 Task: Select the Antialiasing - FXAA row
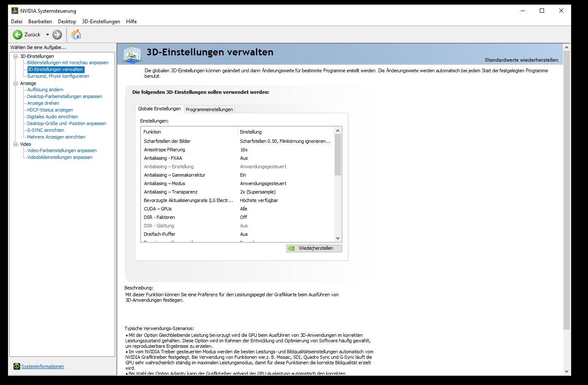tap(237, 158)
